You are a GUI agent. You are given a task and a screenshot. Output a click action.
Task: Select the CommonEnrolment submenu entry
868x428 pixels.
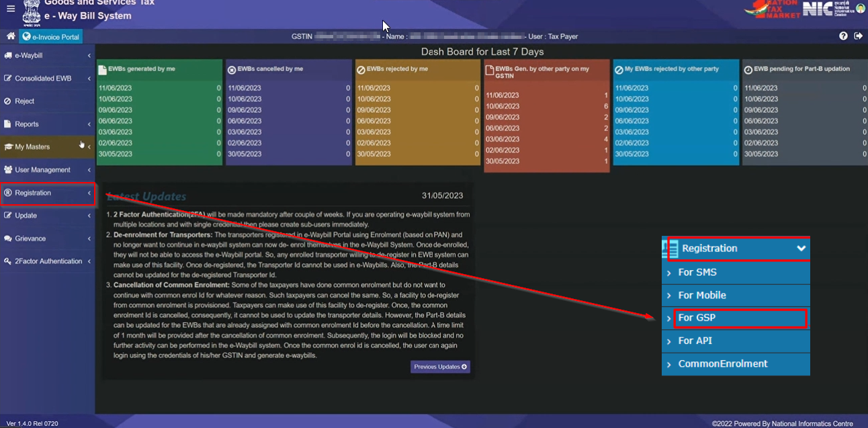tap(723, 363)
